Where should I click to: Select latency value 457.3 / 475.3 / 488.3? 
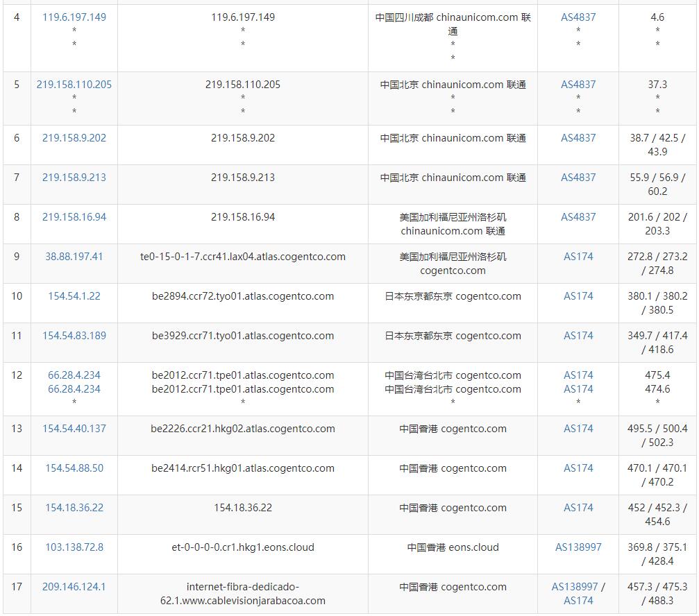click(657, 594)
